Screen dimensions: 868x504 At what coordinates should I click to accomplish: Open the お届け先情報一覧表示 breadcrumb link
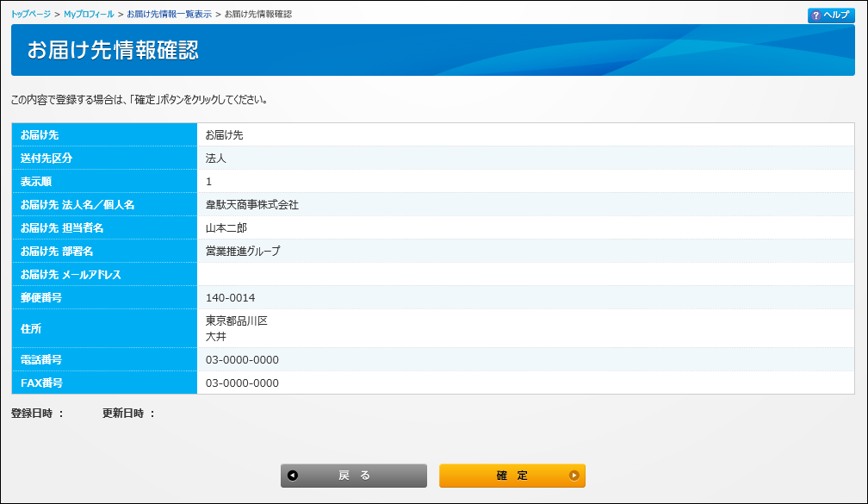[x=169, y=15]
